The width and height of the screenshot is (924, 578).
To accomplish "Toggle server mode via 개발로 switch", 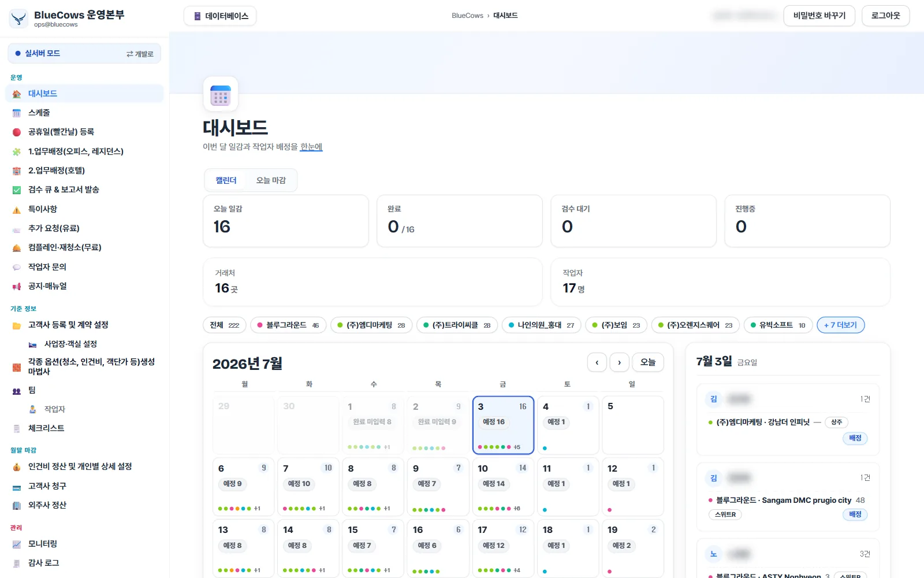I will 140,54.
